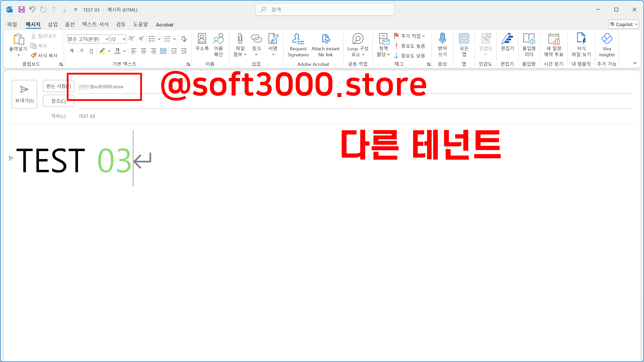Image resolution: width=644 pixels, height=362 pixels.
Task: Open the font name dropdown
Action: pyautogui.click(x=107, y=39)
